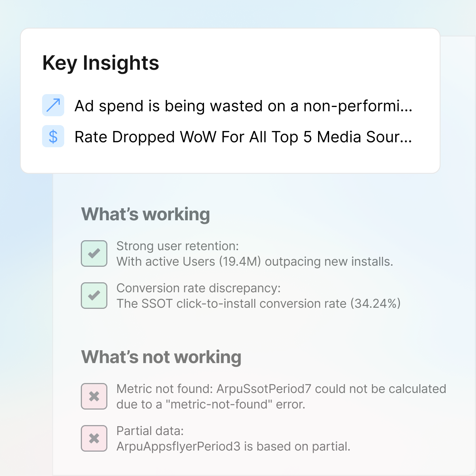Toggle the green check beside Strong user retention

[94, 253]
